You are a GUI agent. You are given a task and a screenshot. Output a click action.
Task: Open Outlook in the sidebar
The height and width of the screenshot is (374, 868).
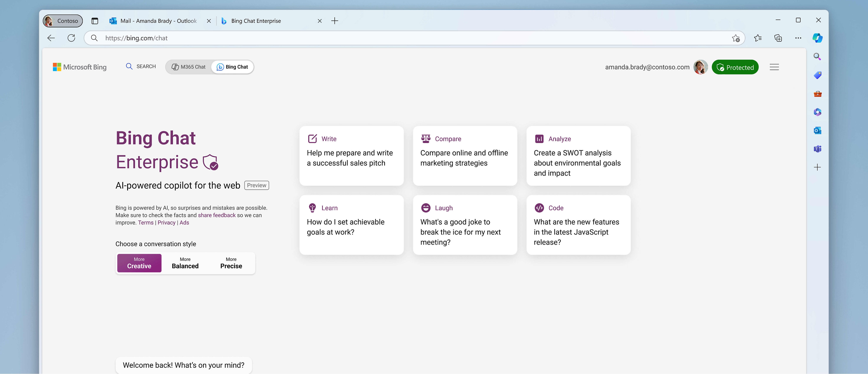point(817,131)
